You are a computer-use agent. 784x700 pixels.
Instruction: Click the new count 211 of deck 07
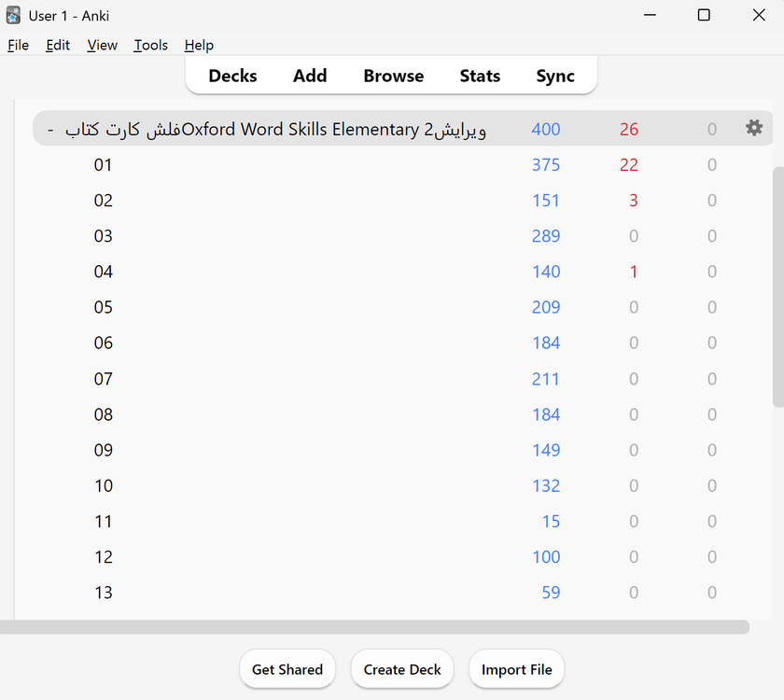545,379
